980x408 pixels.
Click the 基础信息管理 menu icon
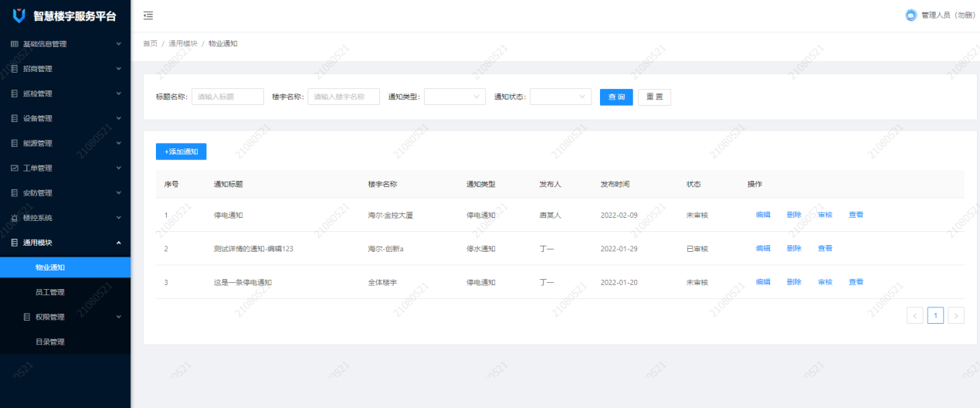pos(14,44)
